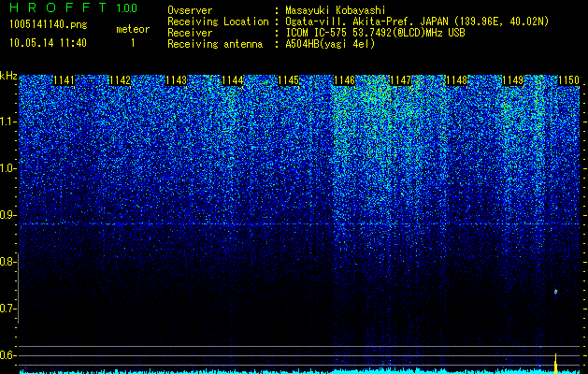Click antenna model A504HB(yagi 4el)

pyautogui.click(x=330, y=44)
